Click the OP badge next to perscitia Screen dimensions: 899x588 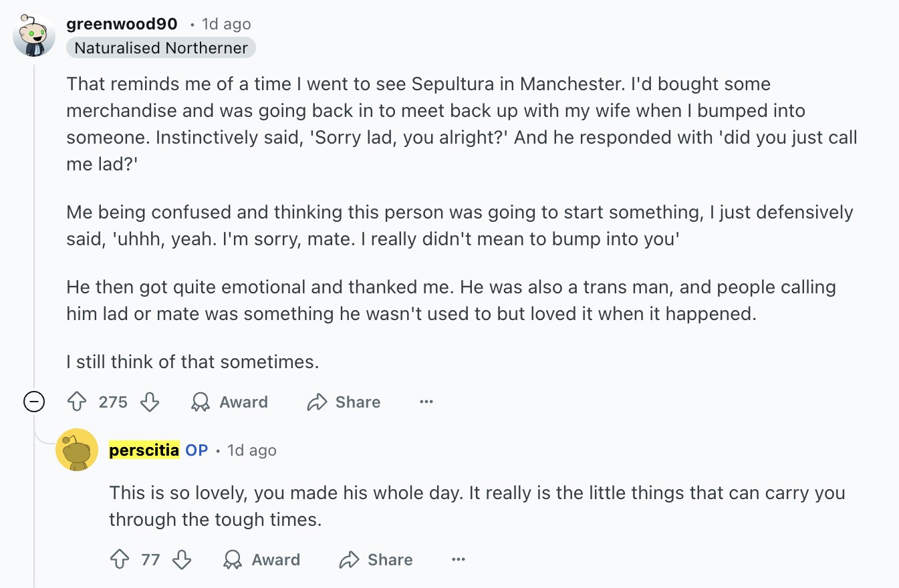[x=197, y=450]
